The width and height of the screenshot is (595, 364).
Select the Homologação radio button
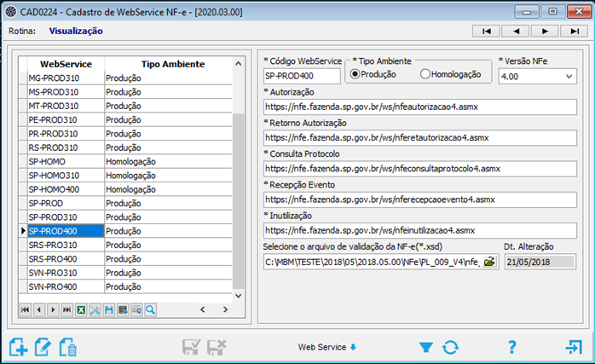(x=425, y=74)
